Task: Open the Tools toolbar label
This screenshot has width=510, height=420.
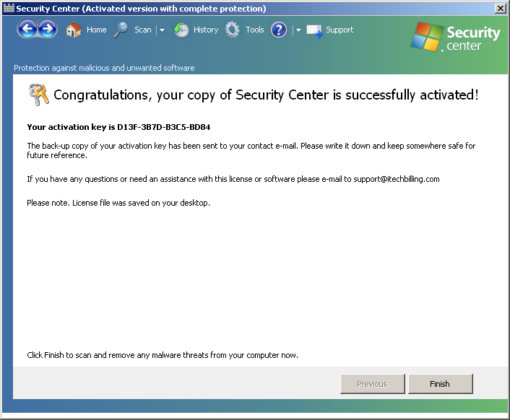Action: click(x=255, y=30)
